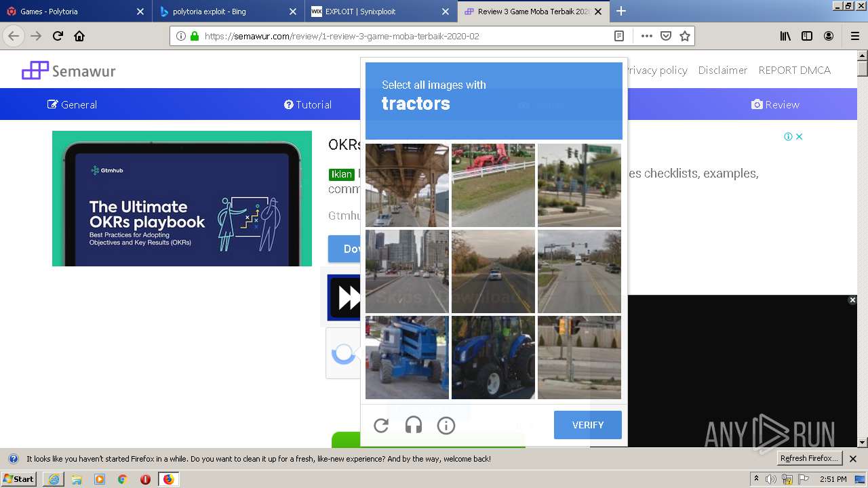The width and height of the screenshot is (868, 488).
Task: Select captcha tile with car on rural road
Action: 493,271
